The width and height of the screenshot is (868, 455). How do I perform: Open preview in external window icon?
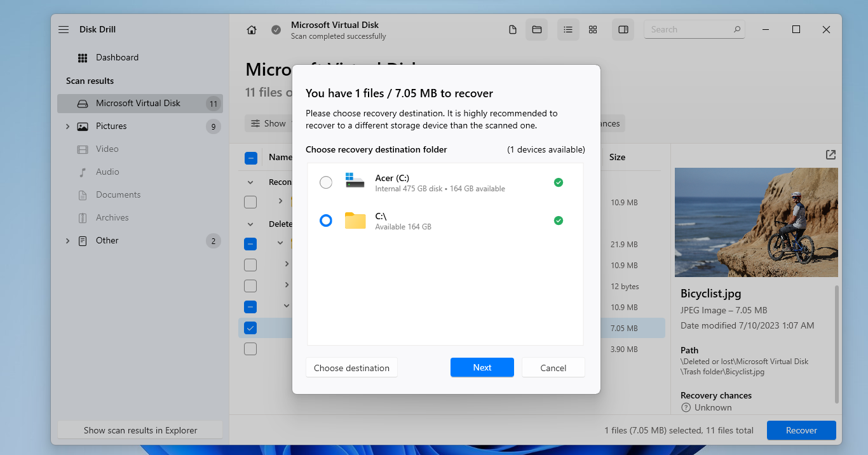click(831, 154)
